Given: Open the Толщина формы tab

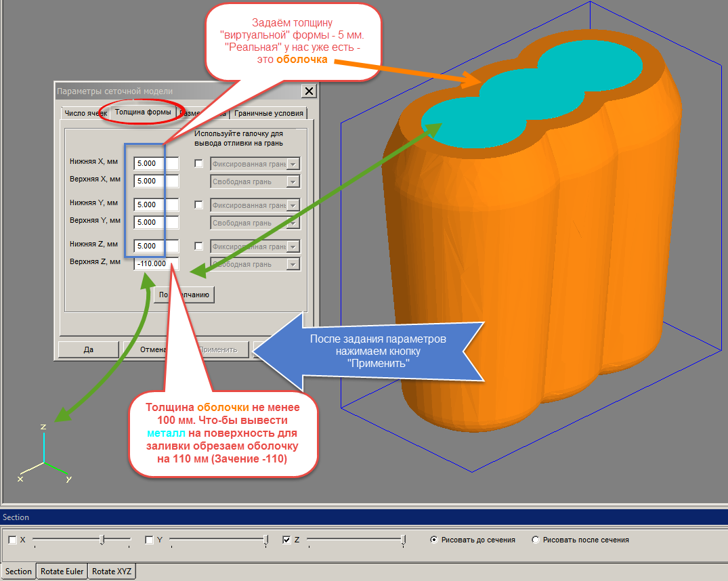Looking at the screenshot, I should (x=143, y=112).
